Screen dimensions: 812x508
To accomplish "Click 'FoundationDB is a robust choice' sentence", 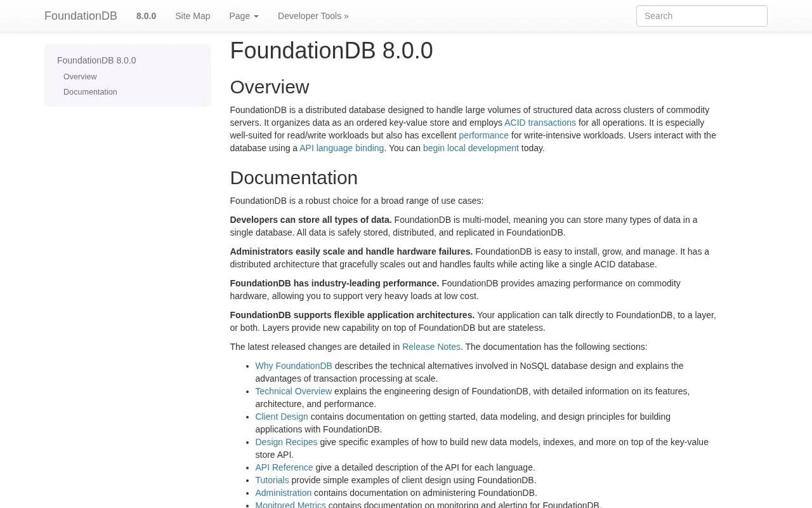I will click(357, 201).
